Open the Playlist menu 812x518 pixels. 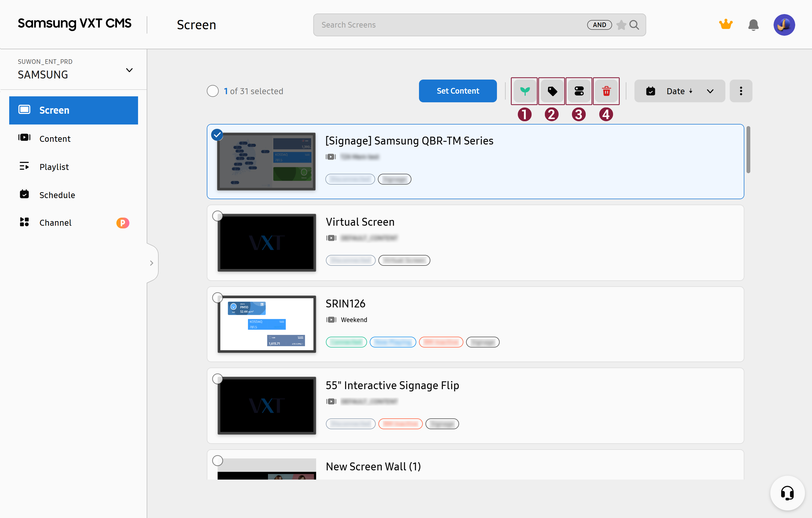tap(74, 167)
